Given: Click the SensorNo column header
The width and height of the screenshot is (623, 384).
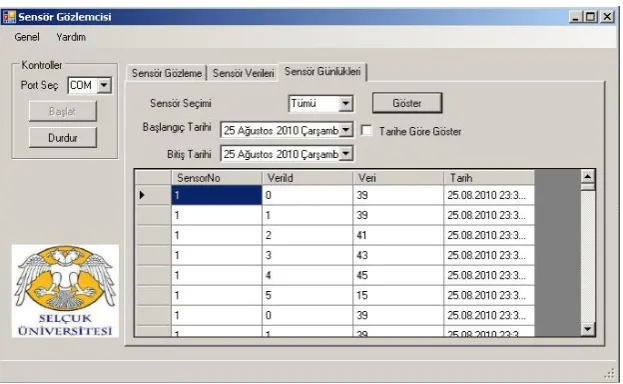Looking at the screenshot, I should [x=217, y=178].
